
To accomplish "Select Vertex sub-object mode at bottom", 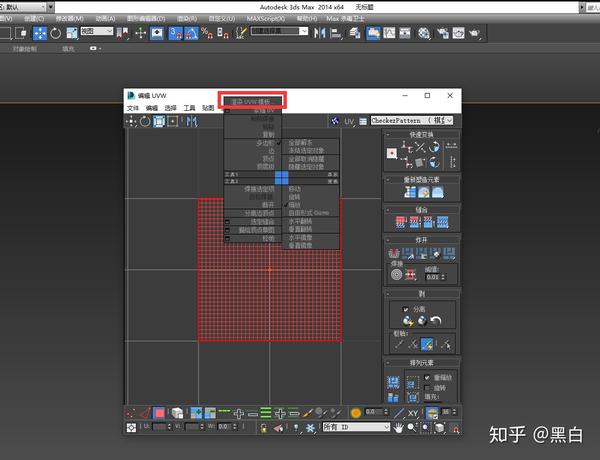I will click(131, 413).
